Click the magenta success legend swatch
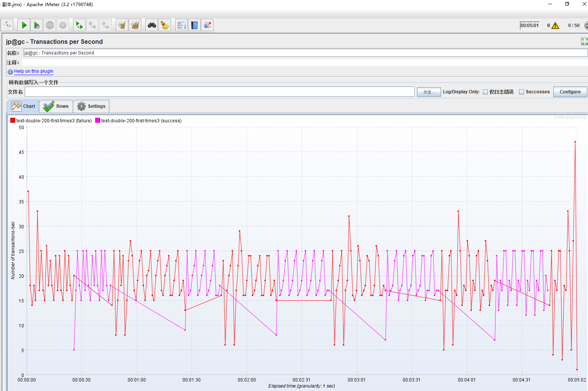This screenshot has height=391, width=588. click(x=97, y=120)
